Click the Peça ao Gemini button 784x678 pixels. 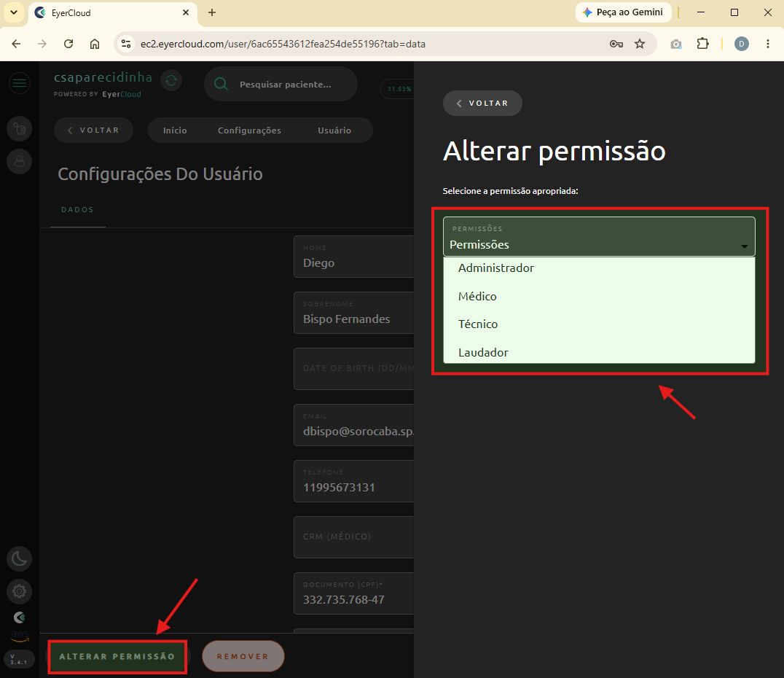tap(624, 12)
